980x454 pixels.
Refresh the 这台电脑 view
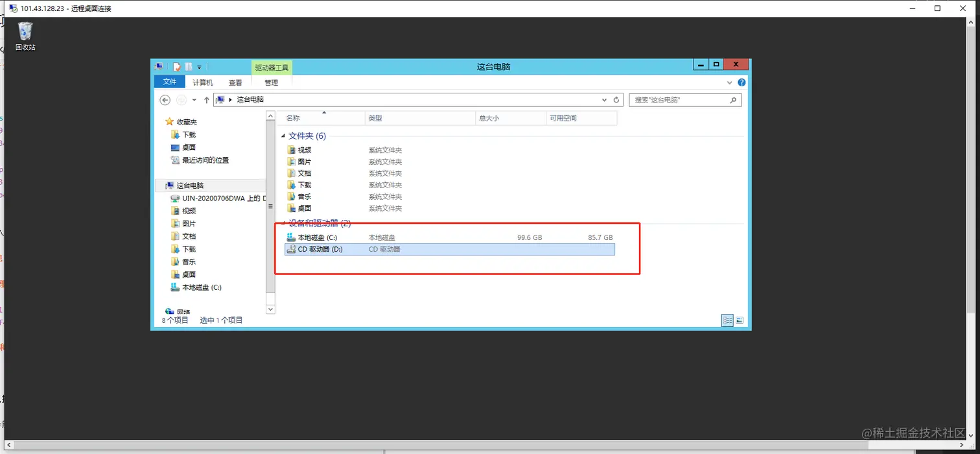pyautogui.click(x=616, y=100)
